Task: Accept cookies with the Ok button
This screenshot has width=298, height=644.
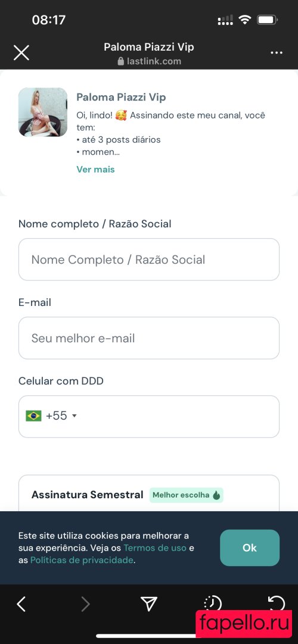Action: click(250, 548)
